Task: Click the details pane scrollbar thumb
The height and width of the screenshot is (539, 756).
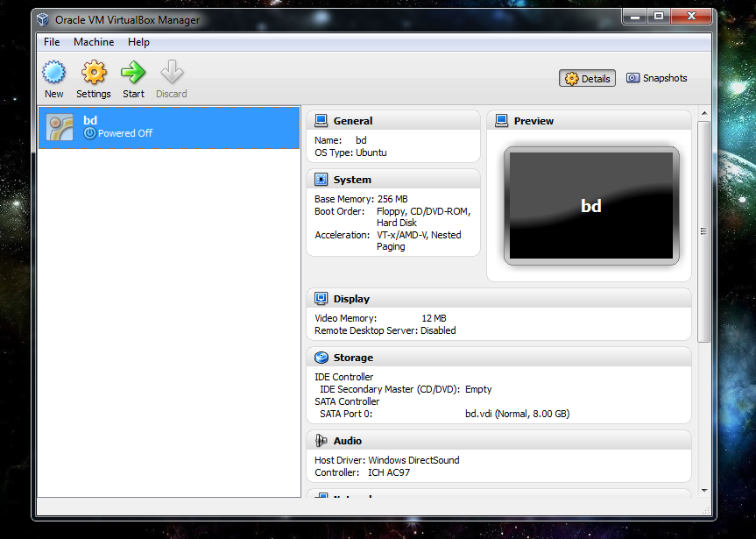Action: (704, 231)
